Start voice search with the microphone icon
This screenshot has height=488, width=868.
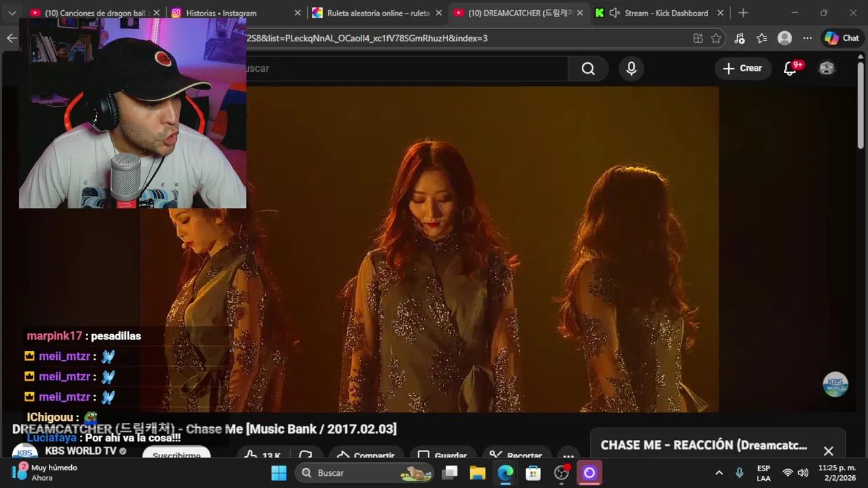click(x=631, y=68)
